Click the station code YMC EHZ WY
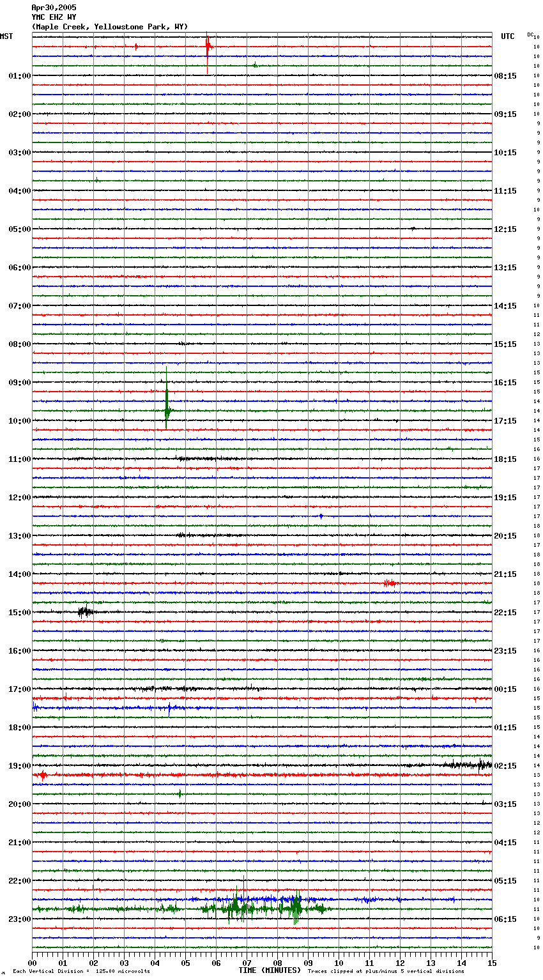Image resolution: width=543 pixels, height=980 pixels. (54, 17)
